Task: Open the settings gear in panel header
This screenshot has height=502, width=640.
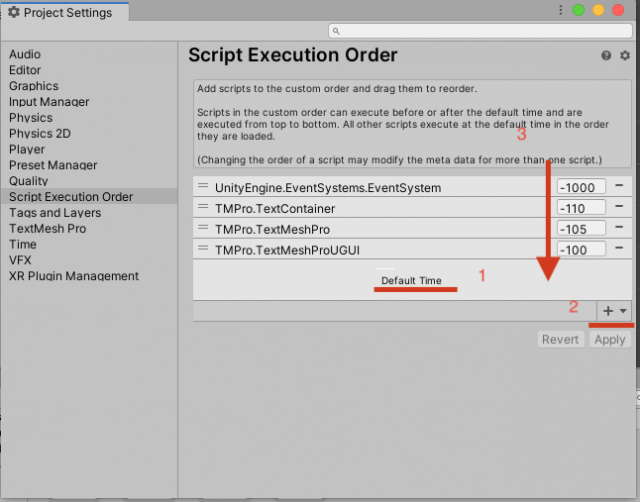Action: click(625, 56)
